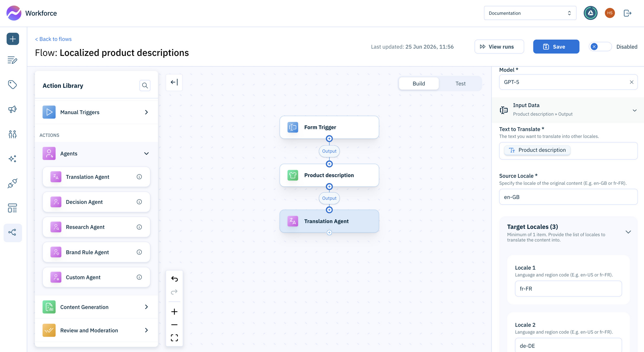Click the Product description variable chip
This screenshot has height=352, width=644.
coord(537,150)
